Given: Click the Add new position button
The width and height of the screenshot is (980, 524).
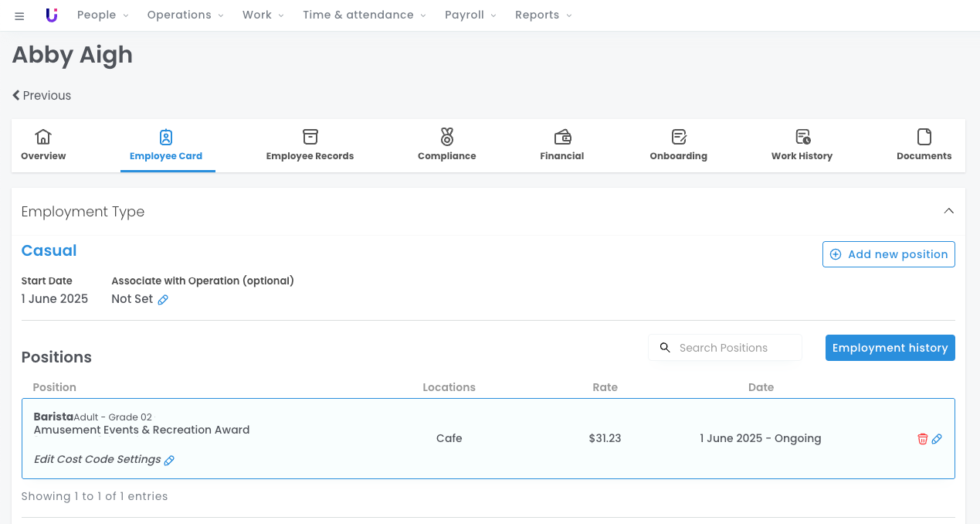Looking at the screenshot, I should (x=888, y=254).
